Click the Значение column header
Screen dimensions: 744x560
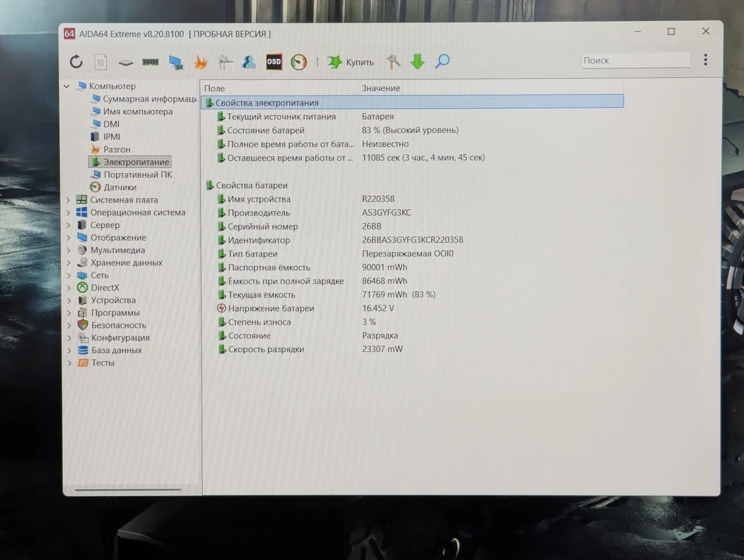tap(381, 88)
